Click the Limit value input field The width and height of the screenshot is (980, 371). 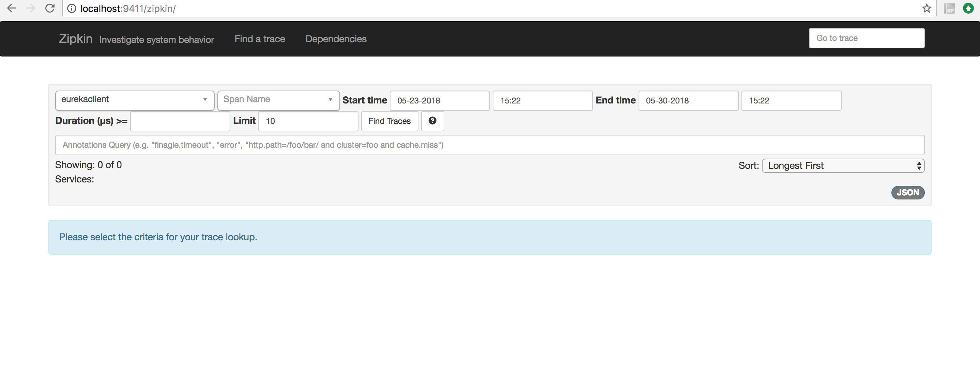tap(307, 120)
